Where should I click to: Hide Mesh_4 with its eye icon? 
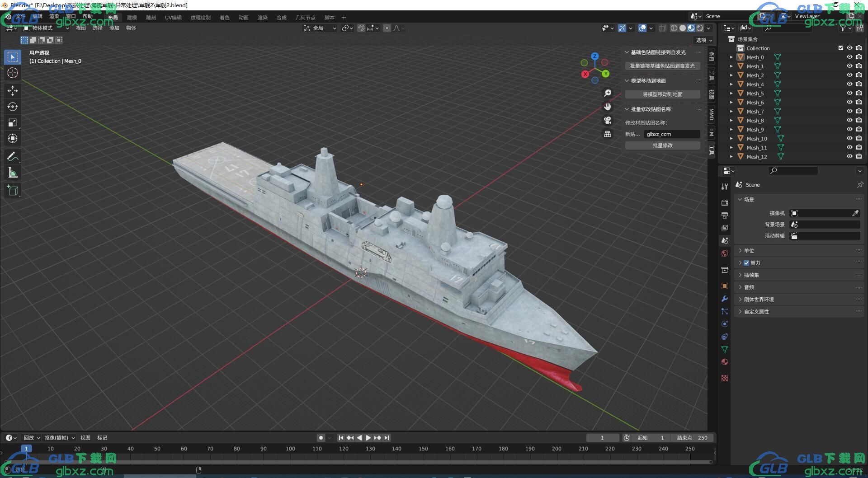point(849,84)
